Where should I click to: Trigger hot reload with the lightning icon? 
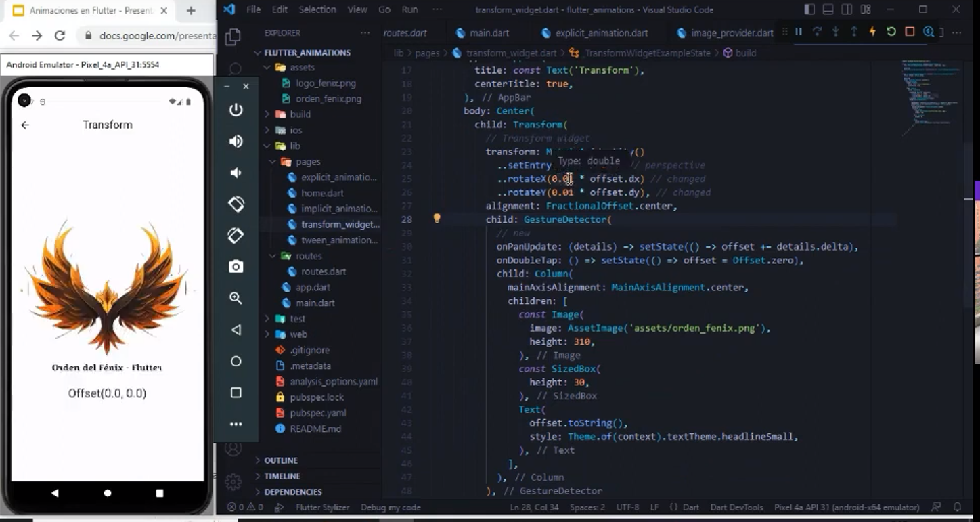[x=873, y=32]
